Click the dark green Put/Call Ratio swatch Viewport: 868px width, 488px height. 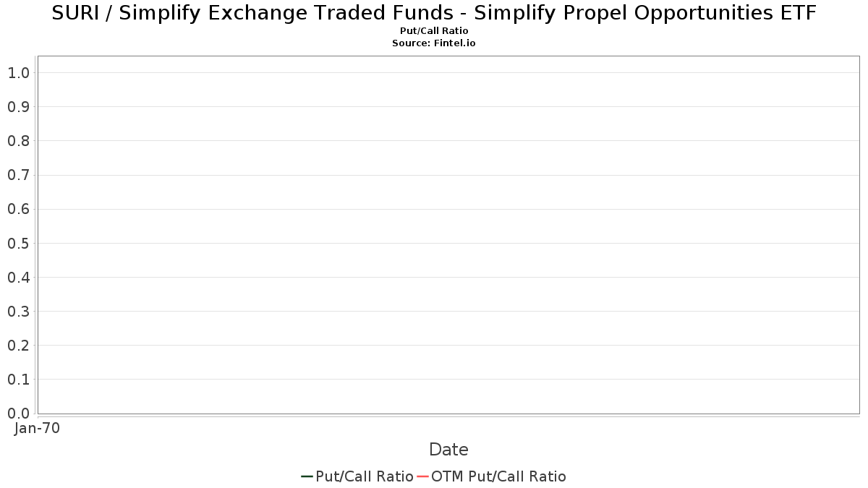tap(307, 476)
